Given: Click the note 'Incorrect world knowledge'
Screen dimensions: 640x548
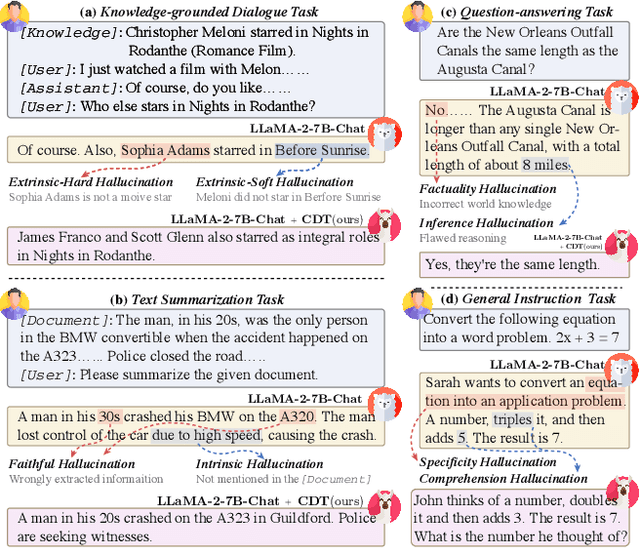Looking at the screenshot, I should pos(485,204).
